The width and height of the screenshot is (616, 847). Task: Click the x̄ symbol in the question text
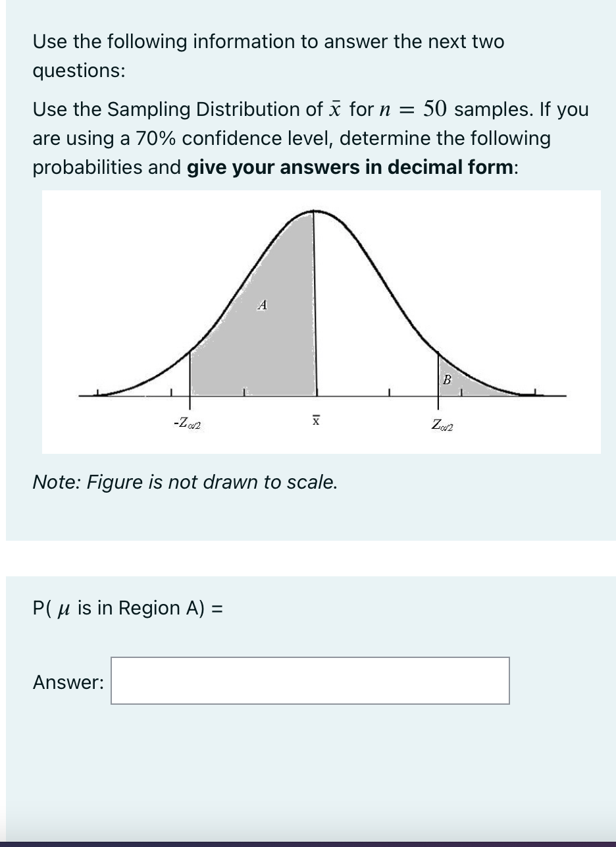(333, 109)
